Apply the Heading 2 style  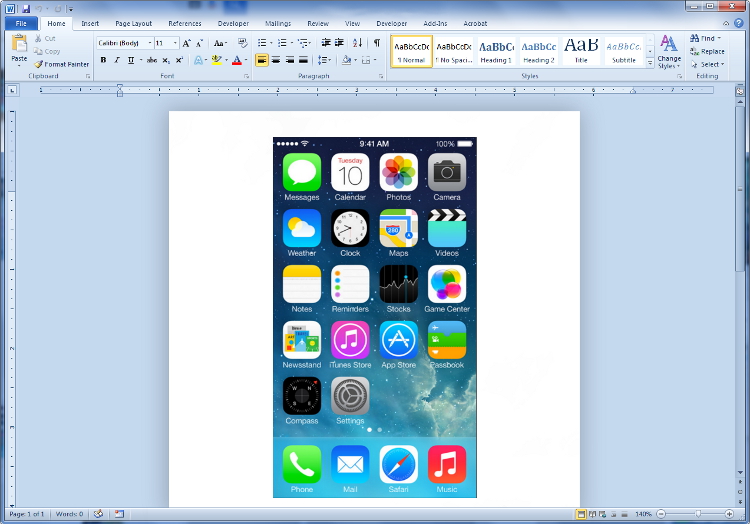(x=539, y=51)
